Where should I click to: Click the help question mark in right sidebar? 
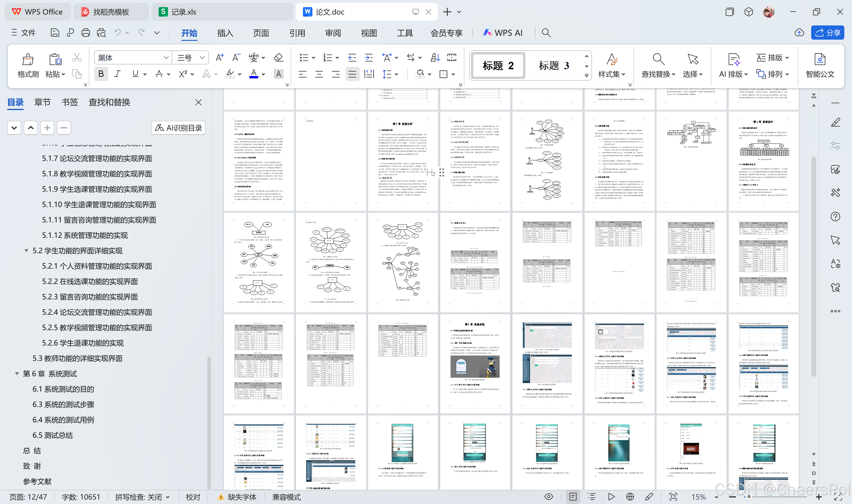(x=835, y=217)
